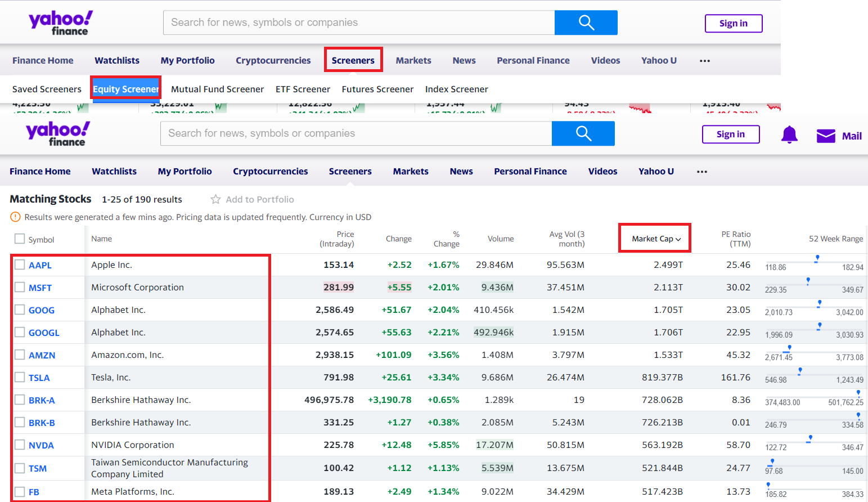Select the Equity Screener sub-tab
This screenshot has height=502, width=868.
(x=126, y=89)
